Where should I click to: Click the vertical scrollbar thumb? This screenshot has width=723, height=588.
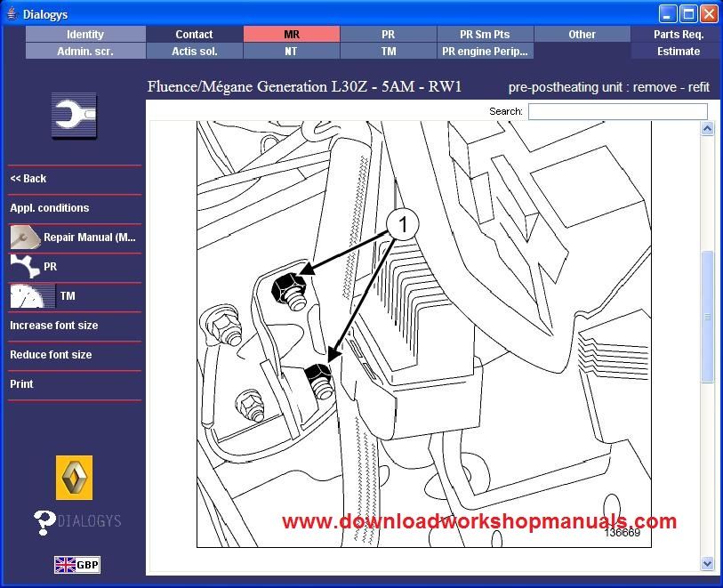(x=707, y=317)
